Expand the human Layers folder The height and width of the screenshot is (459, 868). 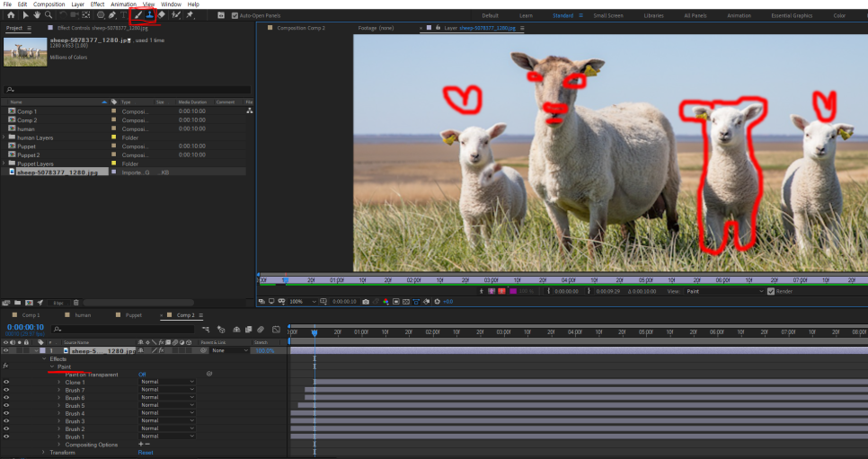[4, 137]
